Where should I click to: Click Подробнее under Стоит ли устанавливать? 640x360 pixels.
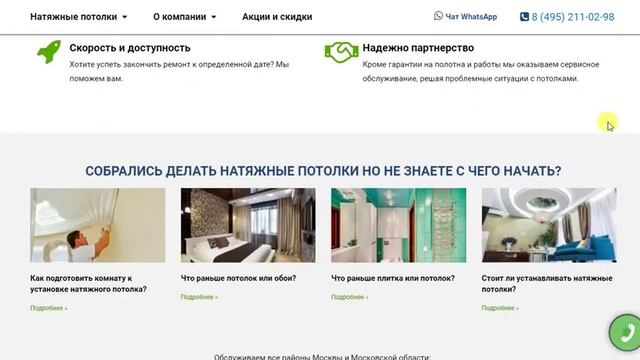(x=500, y=308)
